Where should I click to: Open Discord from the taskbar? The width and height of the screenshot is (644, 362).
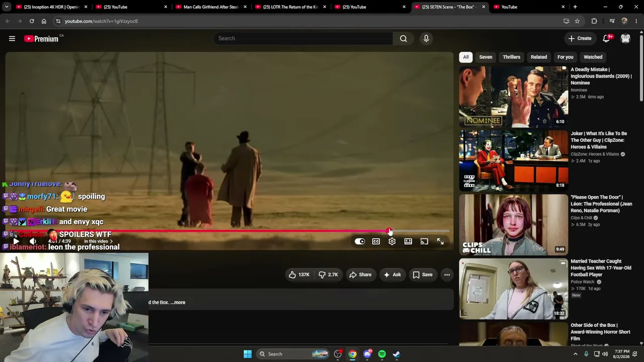click(x=367, y=354)
